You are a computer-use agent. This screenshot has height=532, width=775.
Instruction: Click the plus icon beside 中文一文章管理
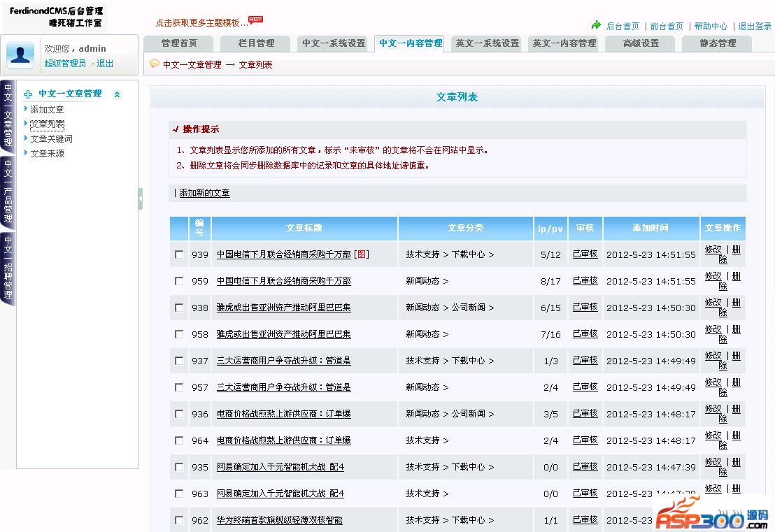click(x=29, y=94)
